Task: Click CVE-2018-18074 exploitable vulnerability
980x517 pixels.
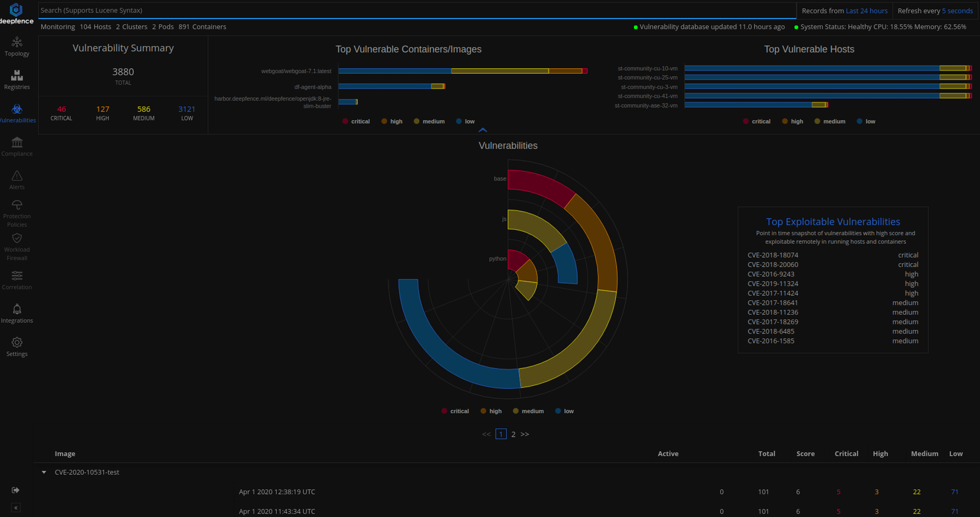Action: [773, 255]
